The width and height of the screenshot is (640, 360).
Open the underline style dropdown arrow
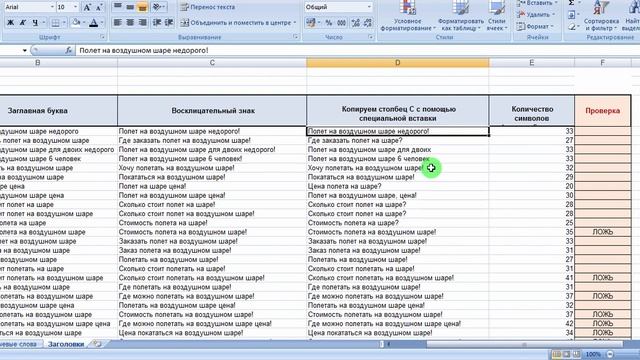click(44, 22)
